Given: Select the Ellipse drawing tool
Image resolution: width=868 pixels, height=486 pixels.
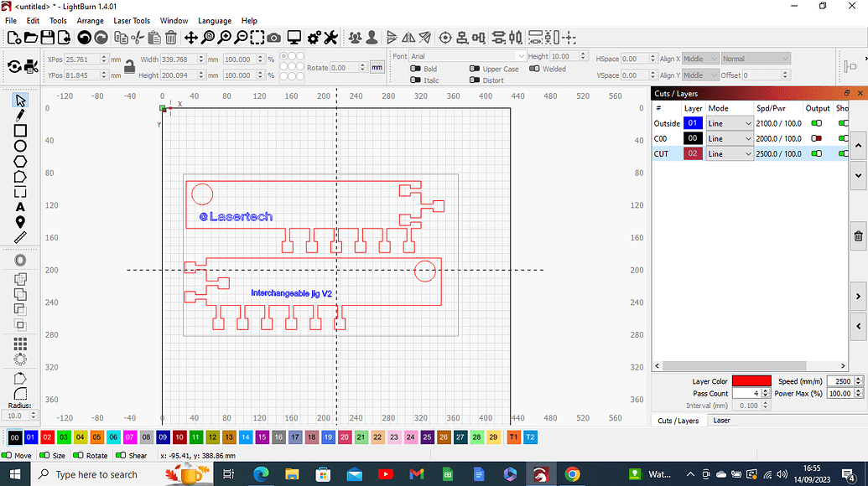Looking at the screenshot, I should click(21, 146).
